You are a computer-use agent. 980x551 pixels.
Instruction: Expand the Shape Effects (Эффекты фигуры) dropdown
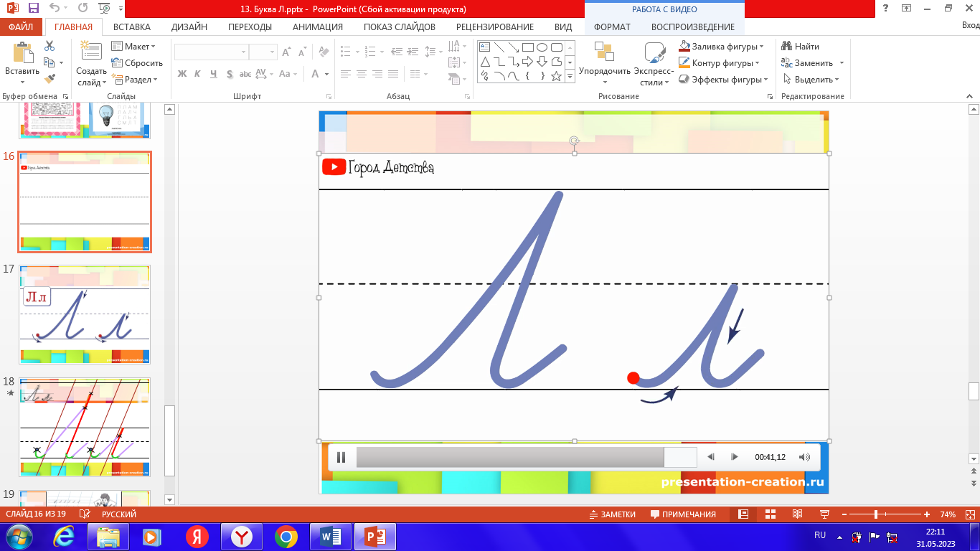pos(724,80)
